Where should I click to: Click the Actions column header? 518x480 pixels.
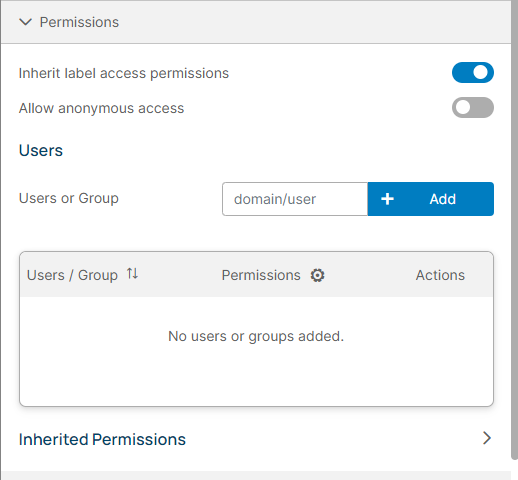(x=440, y=275)
